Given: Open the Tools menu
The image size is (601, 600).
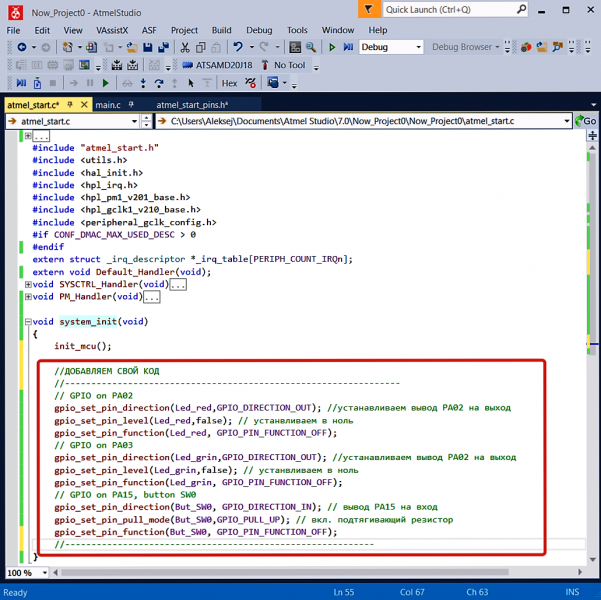Looking at the screenshot, I should (297, 30).
